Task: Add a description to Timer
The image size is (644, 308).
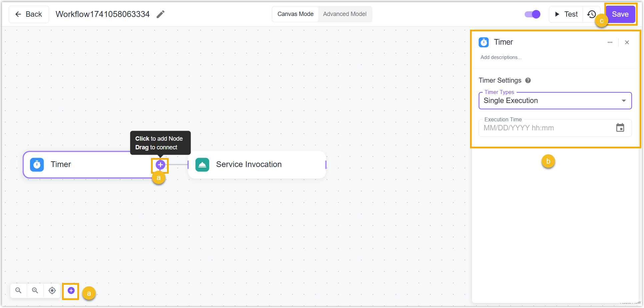Action: [x=501, y=57]
